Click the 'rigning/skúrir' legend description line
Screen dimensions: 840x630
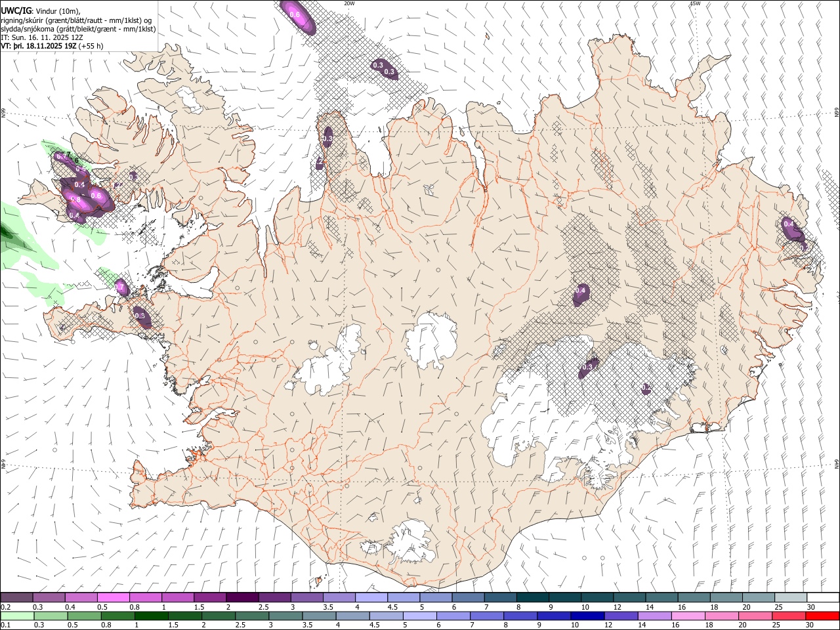tap(77, 20)
